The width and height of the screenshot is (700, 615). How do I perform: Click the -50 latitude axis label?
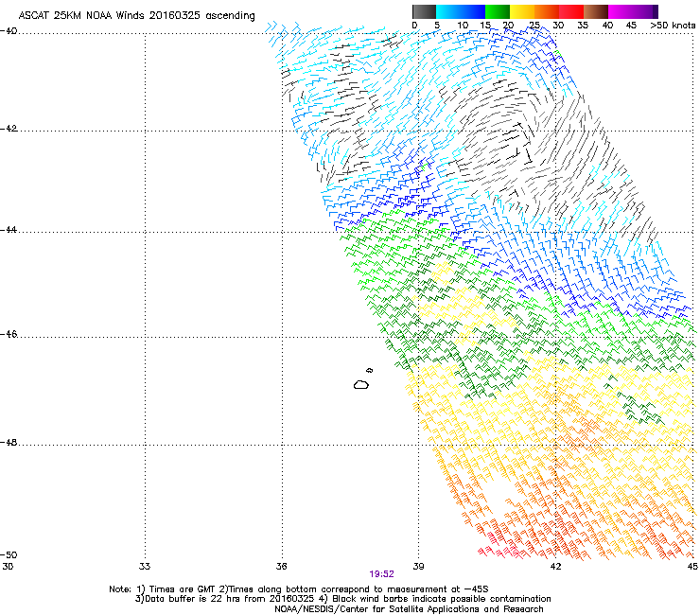(9, 554)
